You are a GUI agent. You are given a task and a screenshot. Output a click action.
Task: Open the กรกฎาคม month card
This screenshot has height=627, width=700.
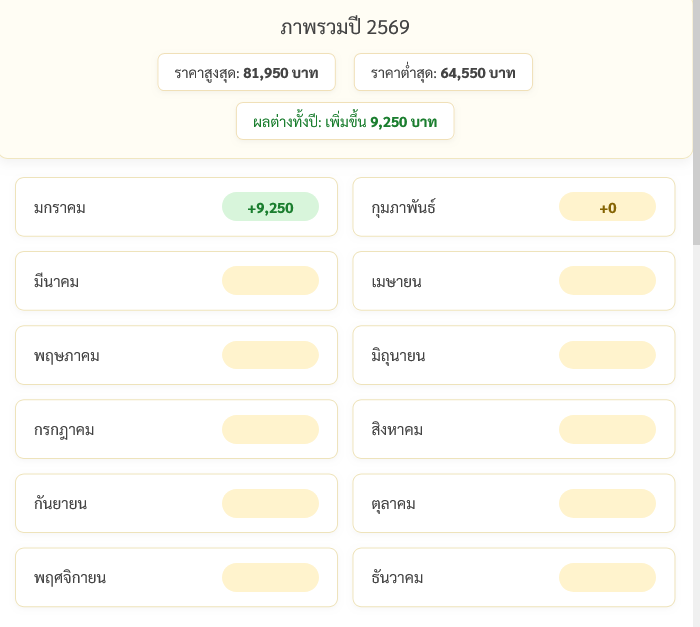coord(120,429)
